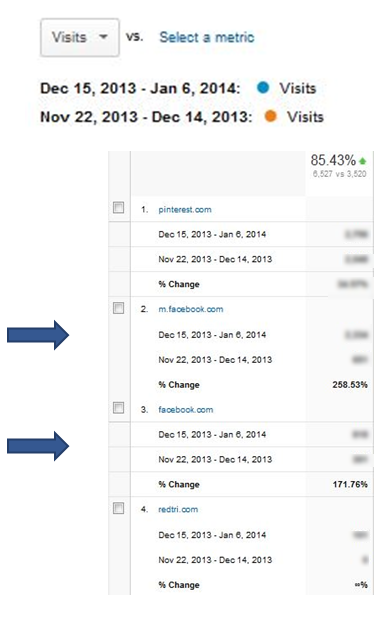Click the Select a metric link
This screenshot has height=619, width=374.
(207, 38)
